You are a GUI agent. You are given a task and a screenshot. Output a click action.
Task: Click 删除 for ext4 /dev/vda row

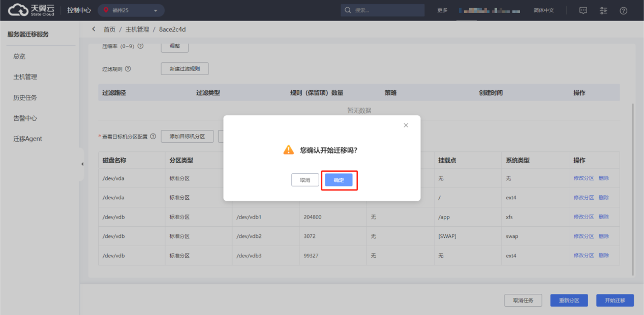pos(604,197)
